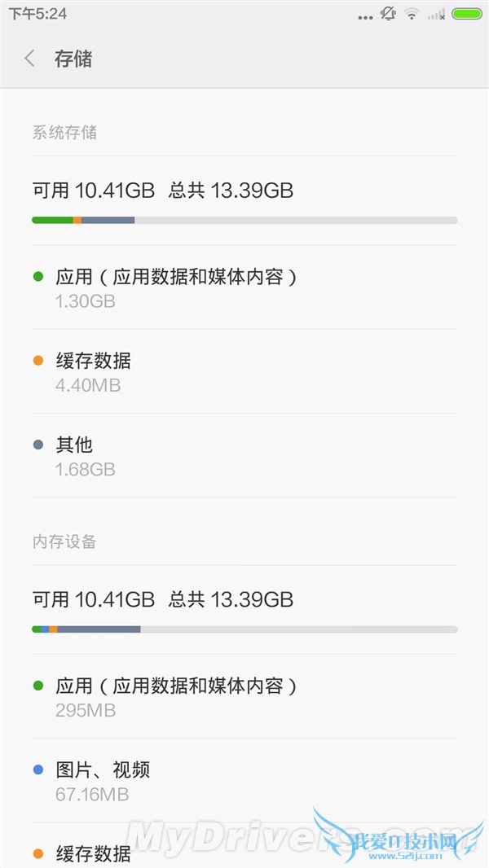Click orange dot beside the 4.40MB 缓存数据 entry
This screenshot has width=489, height=868.
(37, 361)
